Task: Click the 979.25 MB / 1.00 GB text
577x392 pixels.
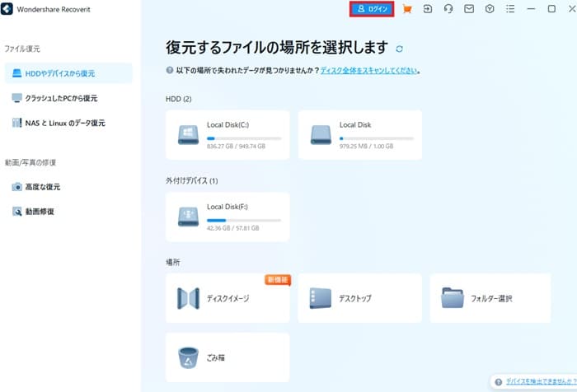Action: click(366, 146)
